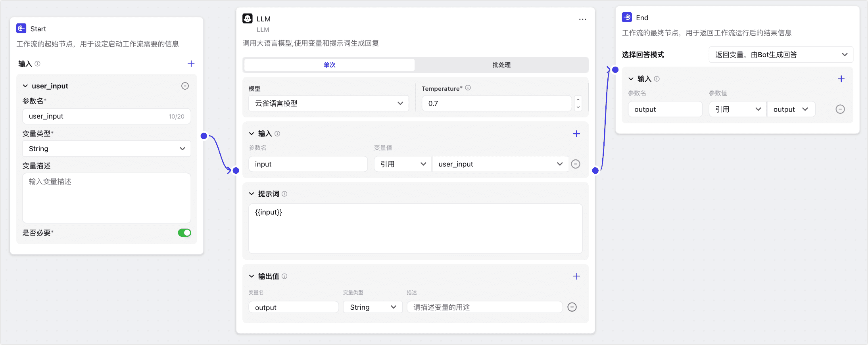Switch to the 单次 tab
The width and height of the screenshot is (868, 345).
coord(329,65)
